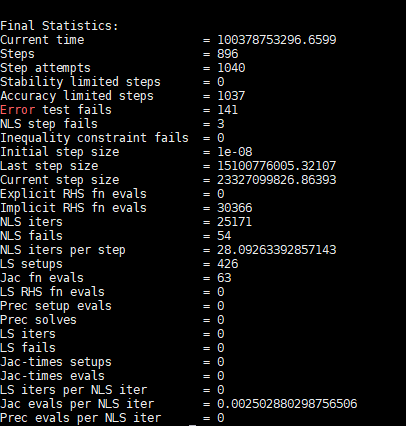Click the Initial step size value 1e-08

pos(235,152)
